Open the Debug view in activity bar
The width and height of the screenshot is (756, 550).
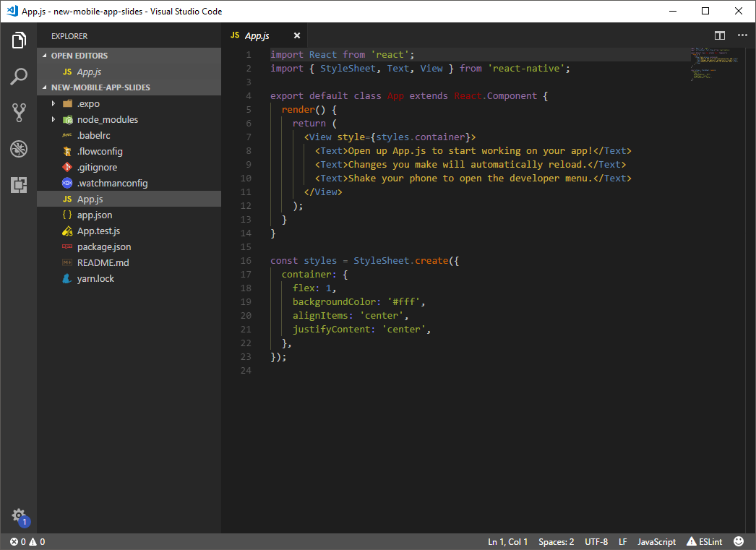click(x=19, y=149)
